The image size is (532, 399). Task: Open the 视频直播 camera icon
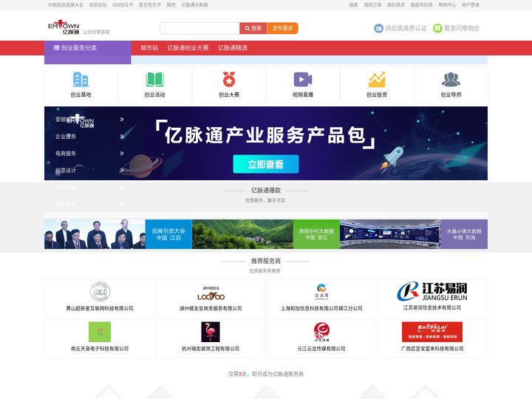[303, 80]
